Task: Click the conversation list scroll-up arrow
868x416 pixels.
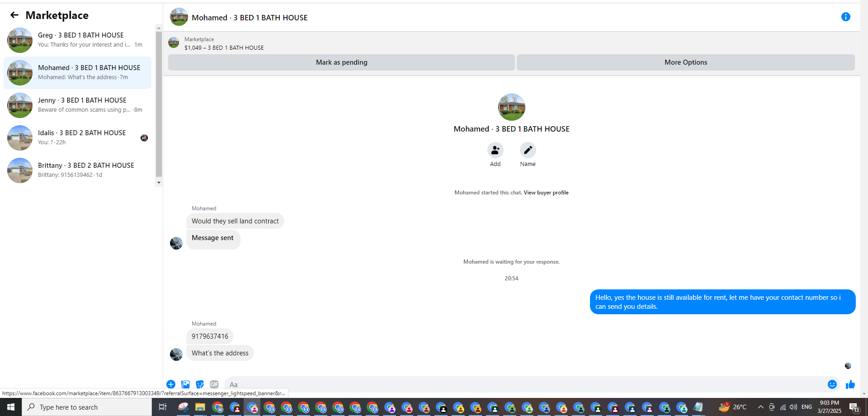Action: tap(159, 28)
